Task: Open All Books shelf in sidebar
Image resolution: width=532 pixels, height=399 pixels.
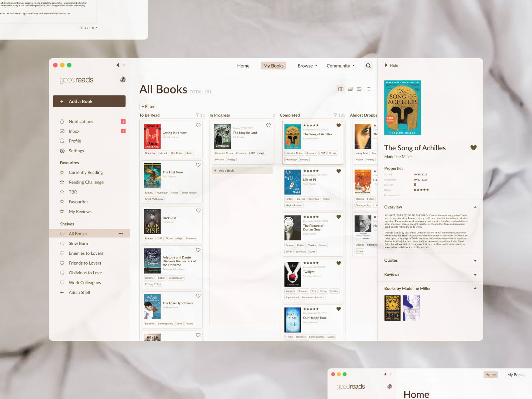Action: pyautogui.click(x=89, y=233)
